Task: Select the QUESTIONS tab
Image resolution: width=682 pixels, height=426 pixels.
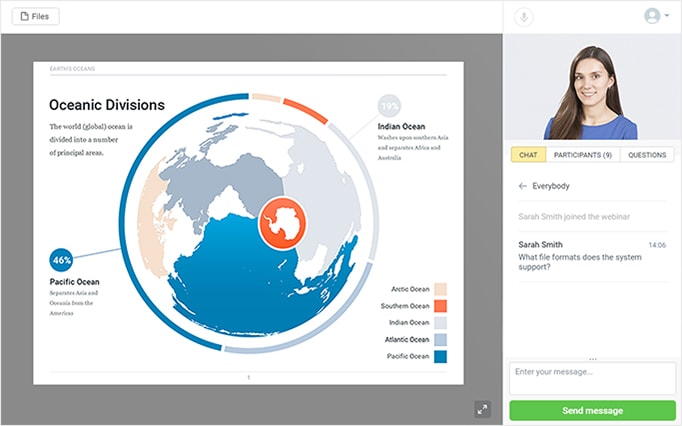Action: point(647,155)
